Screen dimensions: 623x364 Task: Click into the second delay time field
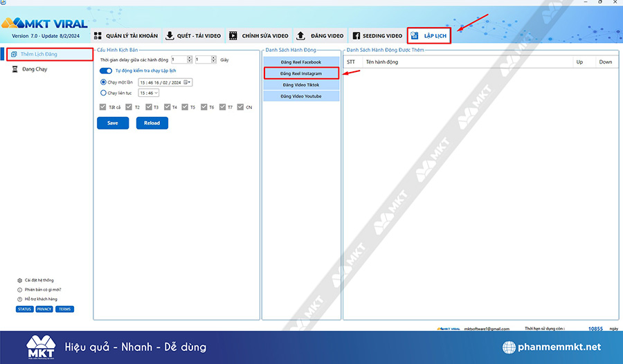(203, 60)
